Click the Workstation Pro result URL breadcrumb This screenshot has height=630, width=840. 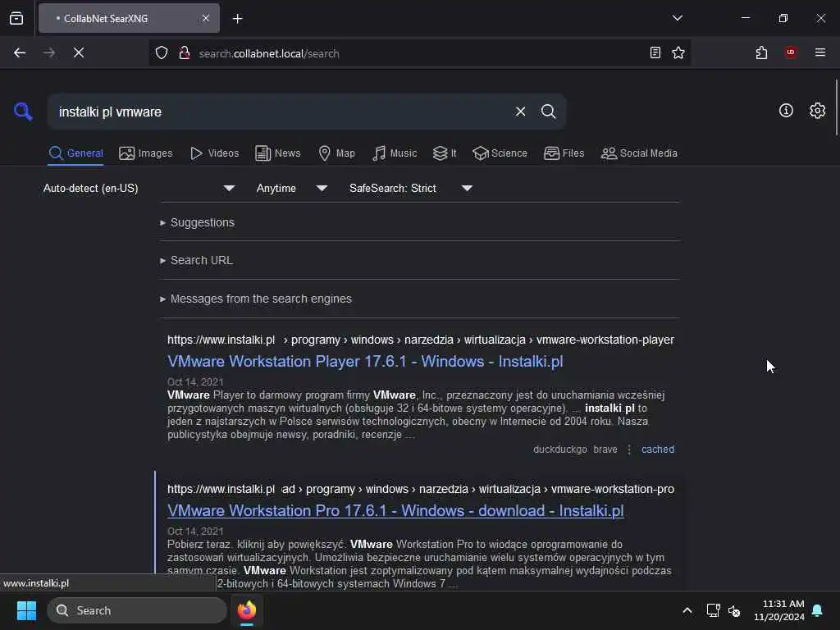point(420,489)
